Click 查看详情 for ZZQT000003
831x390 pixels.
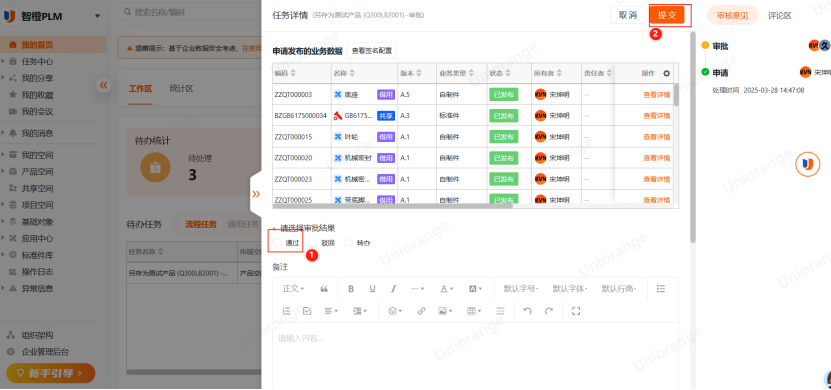(x=657, y=95)
